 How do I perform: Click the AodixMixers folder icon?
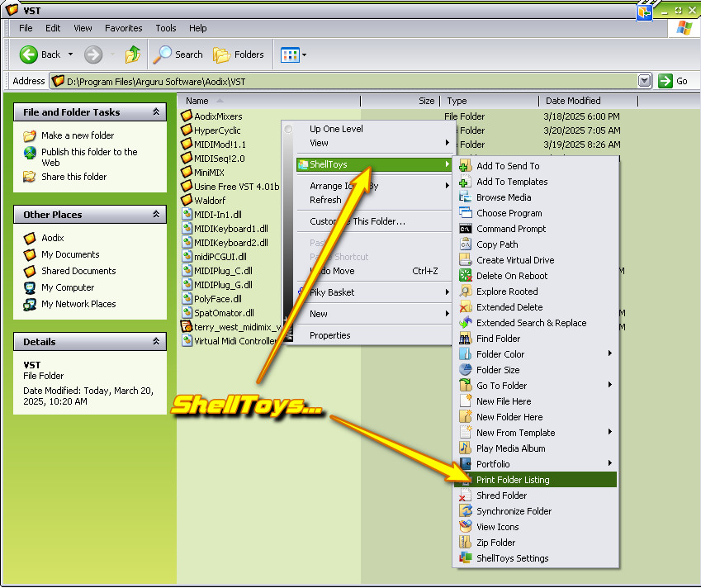(187, 116)
